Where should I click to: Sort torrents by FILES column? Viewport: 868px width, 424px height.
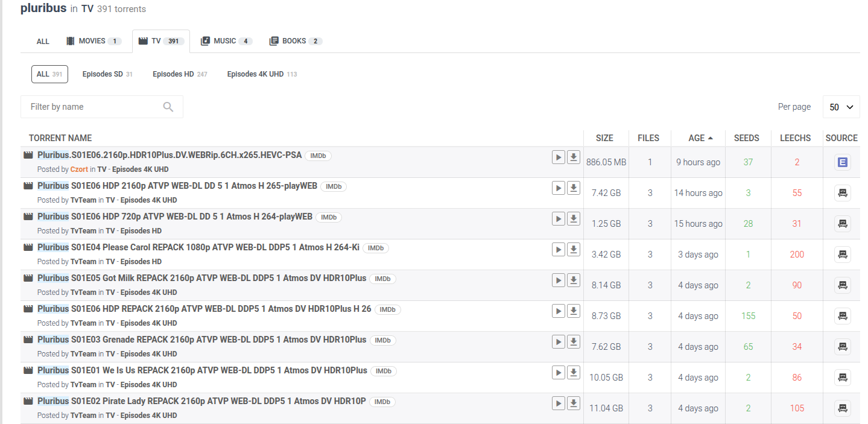tap(648, 138)
